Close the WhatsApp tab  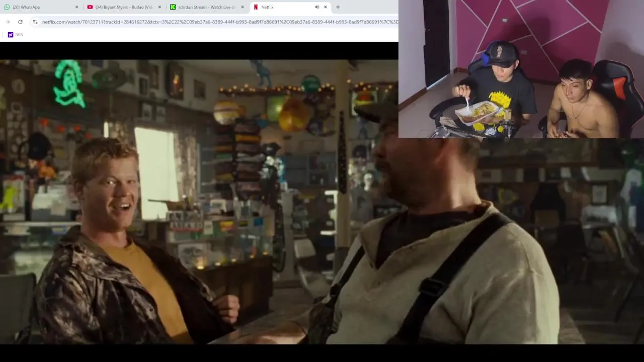[76, 7]
